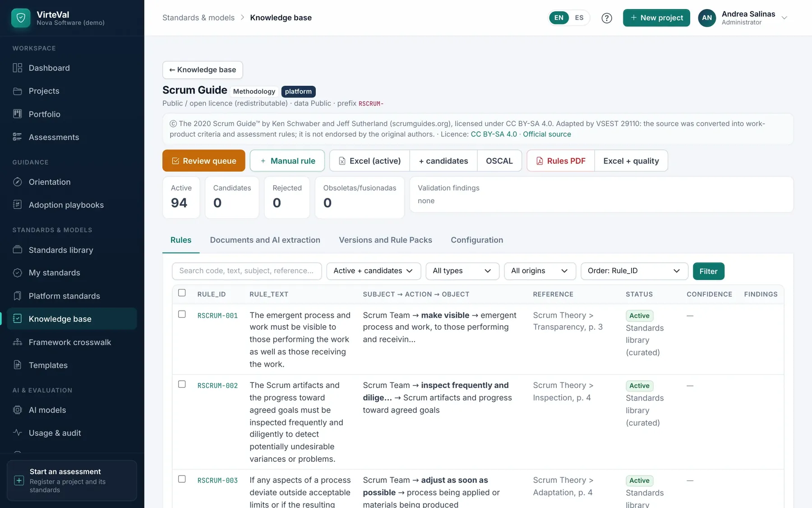The height and width of the screenshot is (508, 812).
Task: Switch language to ES
Action: click(x=579, y=18)
